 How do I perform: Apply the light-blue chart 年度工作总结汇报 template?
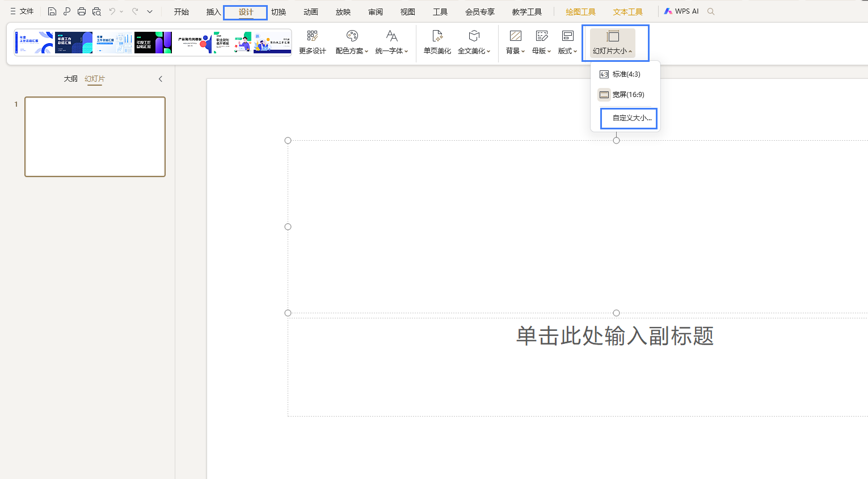click(x=113, y=43)
